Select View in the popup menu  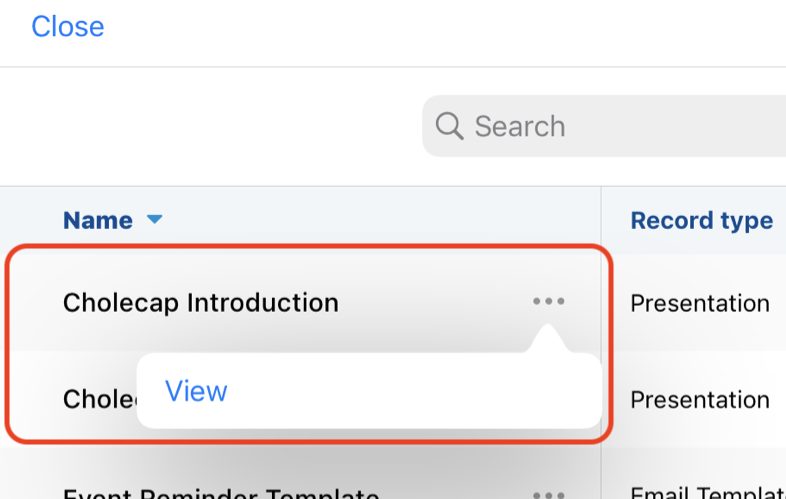196,391
